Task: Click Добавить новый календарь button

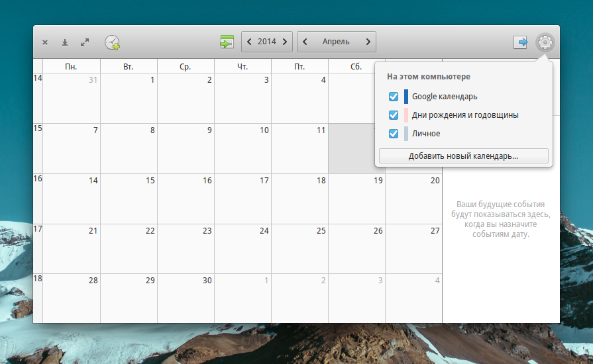Action: coord(464,156)
